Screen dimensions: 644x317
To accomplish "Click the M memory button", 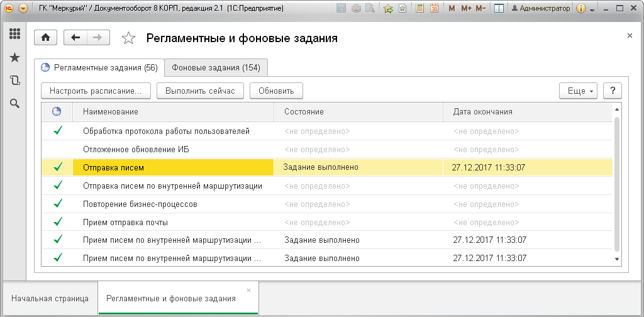I will pos(452,8).
